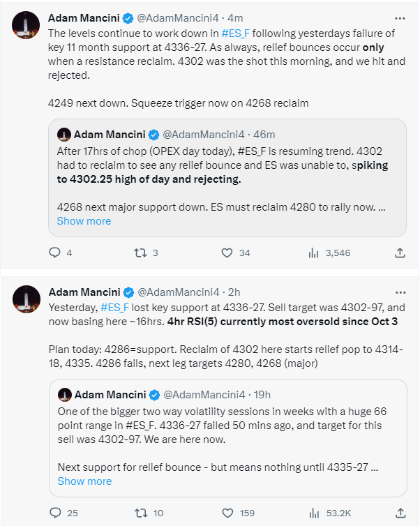The image size is (420, 526).
Task: Retweet the first tweet with 3 retweets
Action: [x=140, y=253]
